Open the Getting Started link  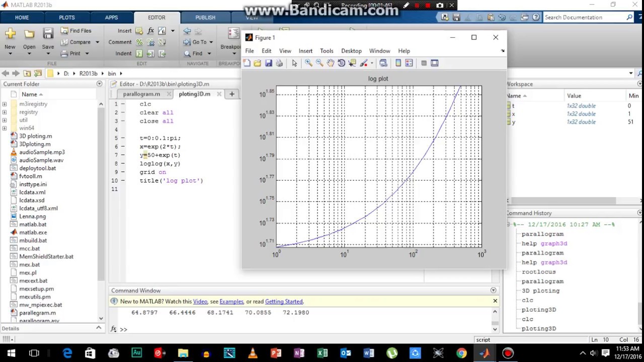(x=284, y=302)
